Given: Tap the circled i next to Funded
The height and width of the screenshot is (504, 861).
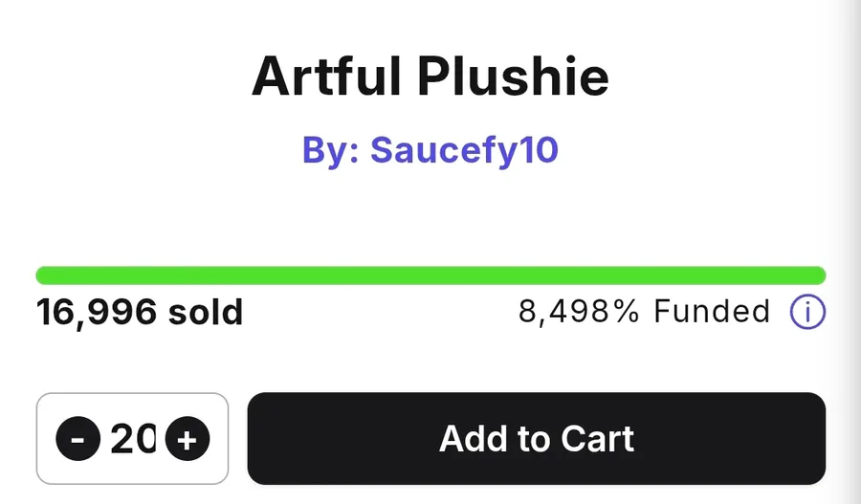Looking at the screenshot, I should click(x=807, y=312).
